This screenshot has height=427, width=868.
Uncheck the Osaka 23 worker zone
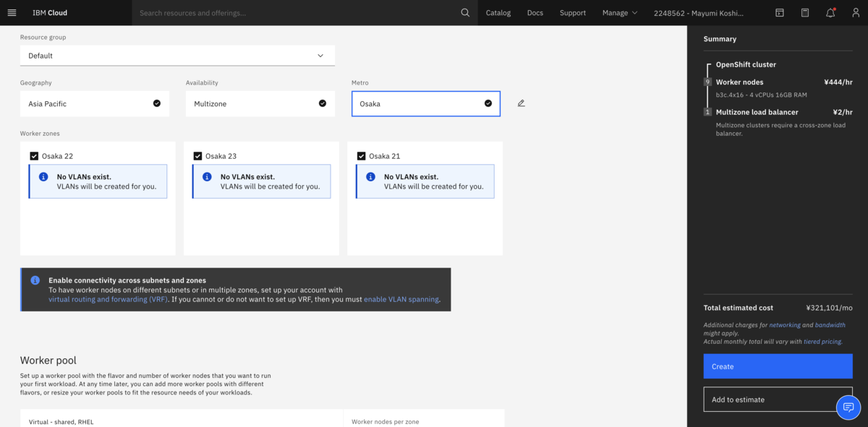[x=197, y=155]
